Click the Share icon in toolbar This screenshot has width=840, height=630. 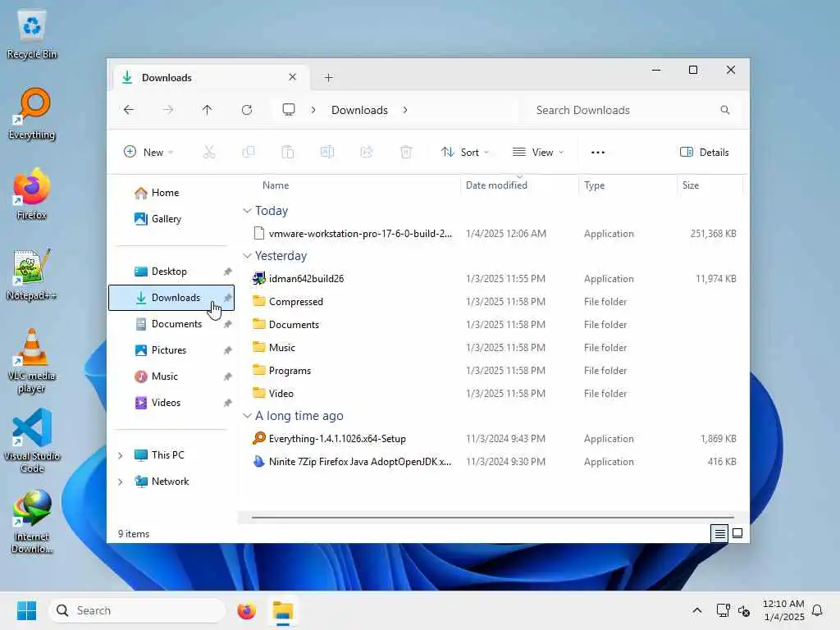click(x=367, y=152)
